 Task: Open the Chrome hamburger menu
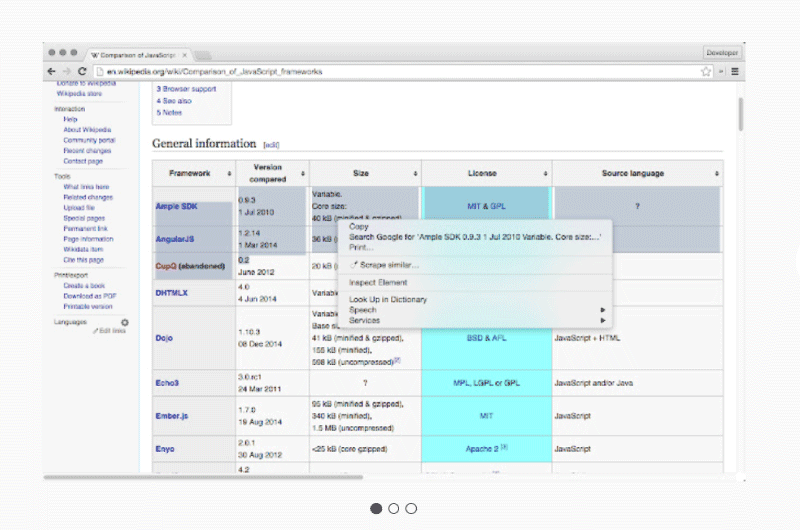click(735, 71)
